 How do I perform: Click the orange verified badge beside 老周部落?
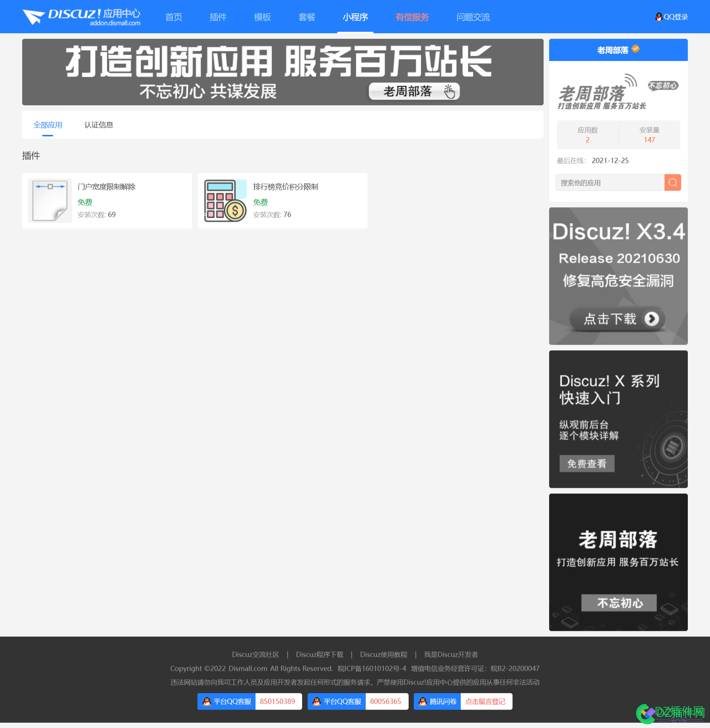click(636, 49)
